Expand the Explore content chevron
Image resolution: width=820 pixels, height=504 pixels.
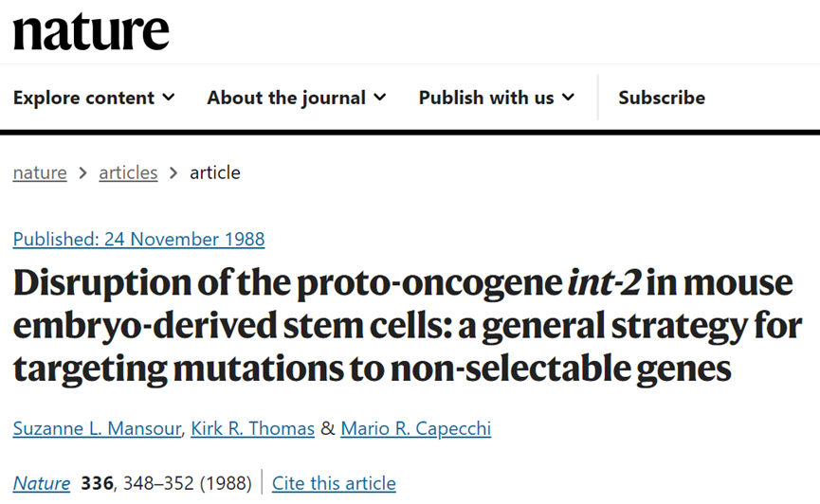click(x=169, y=98)
